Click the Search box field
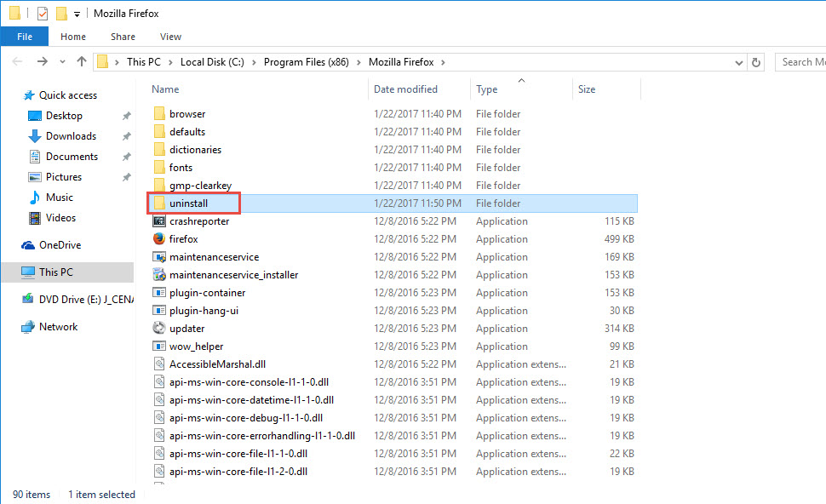This screenshot has height=504, width=826. point(800,62)
